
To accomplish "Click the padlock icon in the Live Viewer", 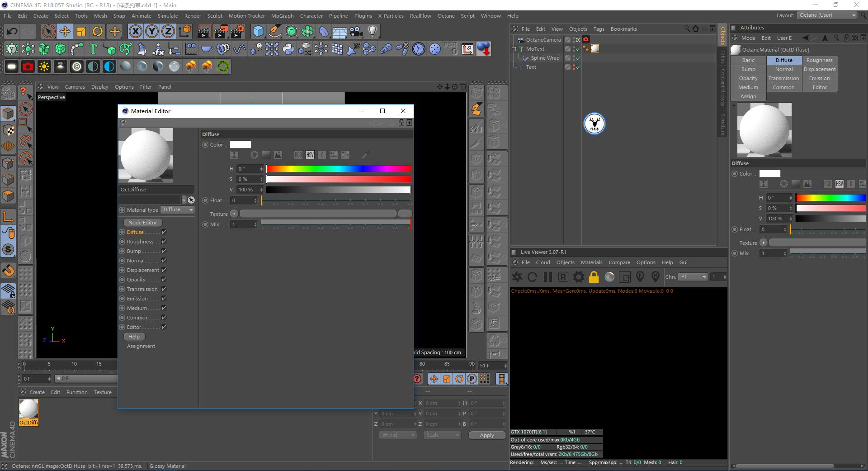I will [x=594, y=277].
